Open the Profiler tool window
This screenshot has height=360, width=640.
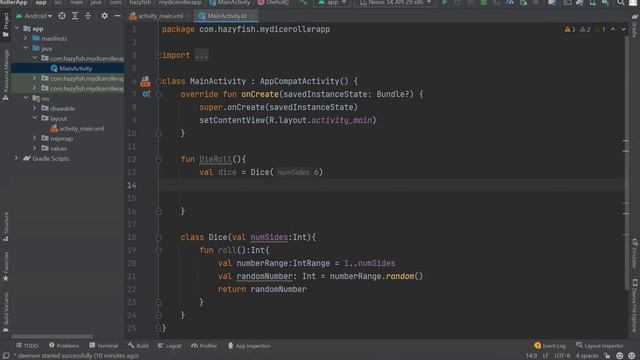tap(204, 346)
